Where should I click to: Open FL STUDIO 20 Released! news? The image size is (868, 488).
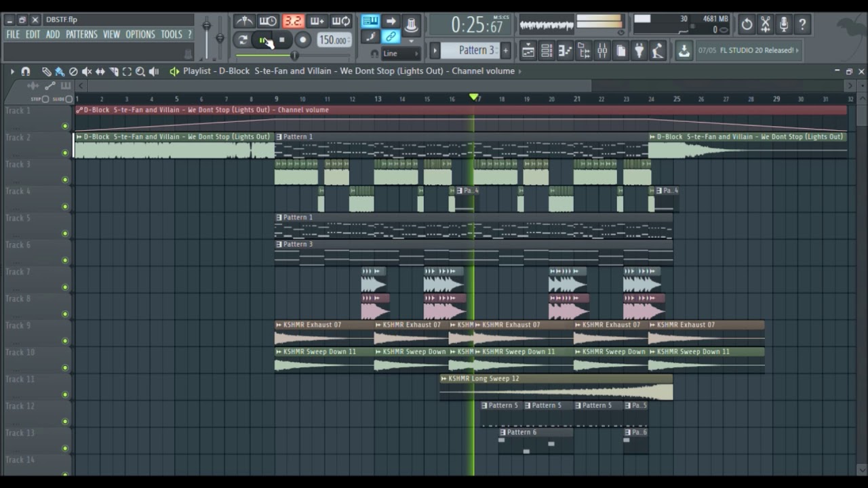pyautogui.click(x=749, y=50)
